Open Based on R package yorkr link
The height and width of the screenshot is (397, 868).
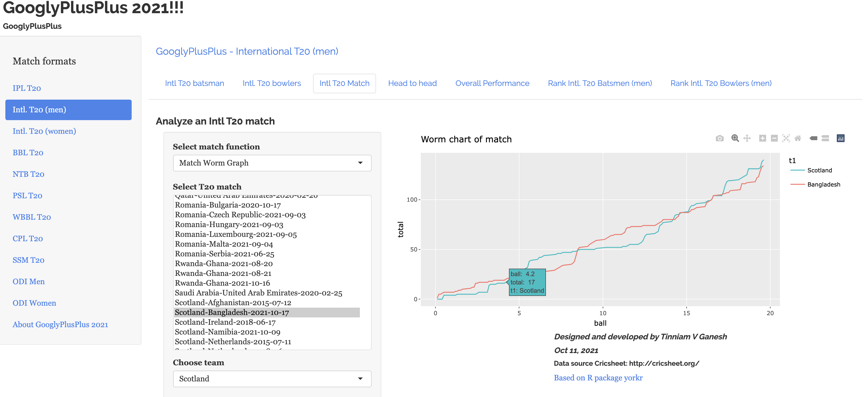pos(598,378)
